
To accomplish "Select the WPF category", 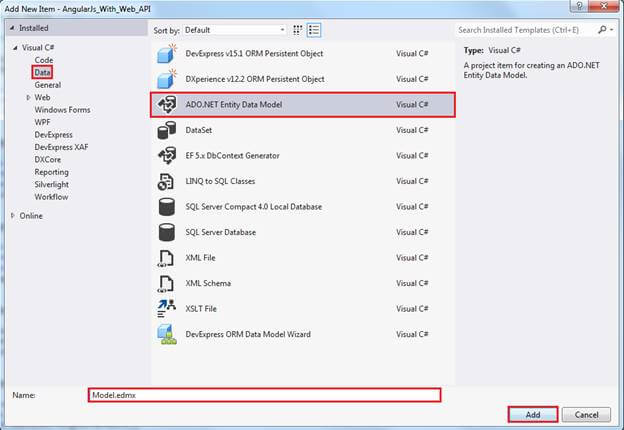I will click(42, 122).
